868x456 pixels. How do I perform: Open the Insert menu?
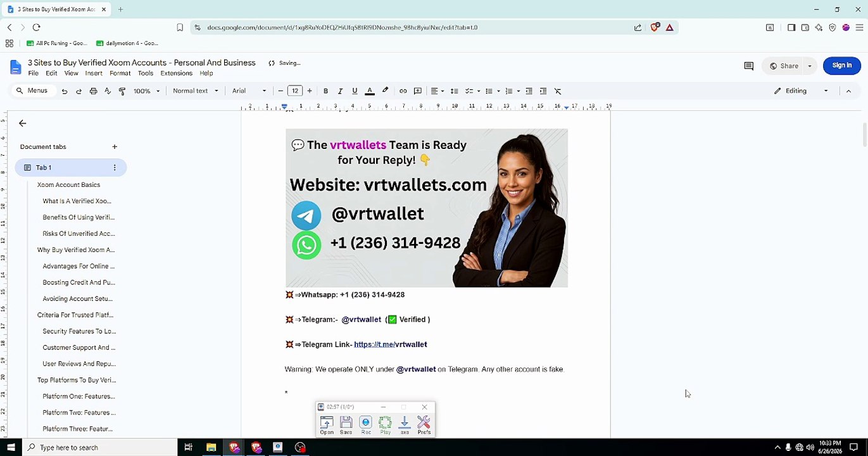tap(94, 73)
